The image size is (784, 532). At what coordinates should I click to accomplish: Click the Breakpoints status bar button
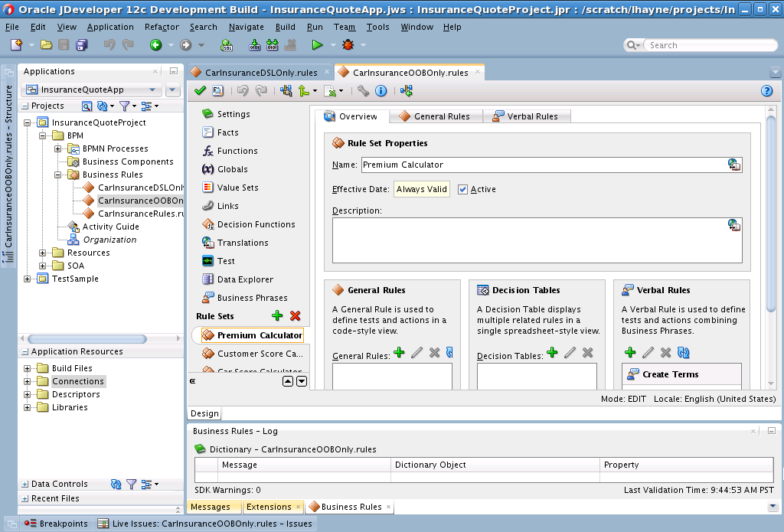pyautogui.click(x=57, y=524)
